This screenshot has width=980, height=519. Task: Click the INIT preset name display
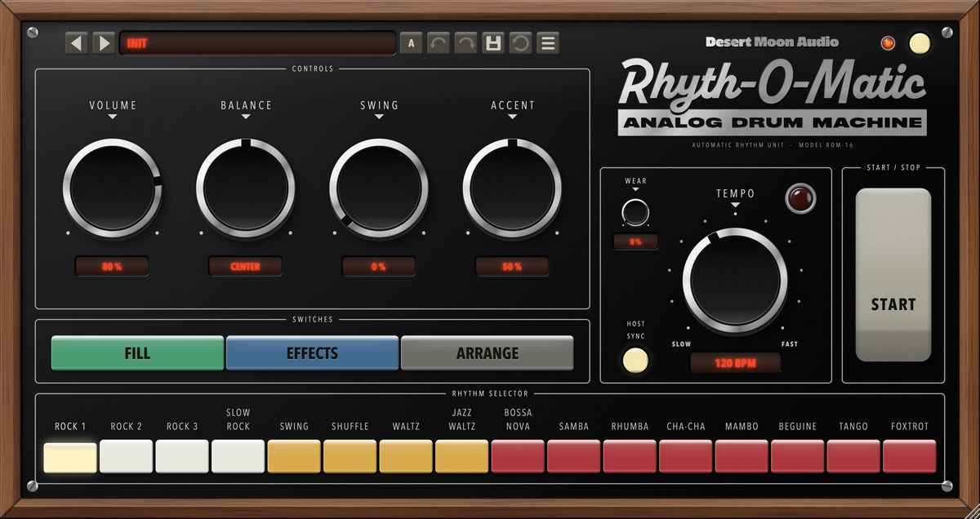point(257,43)
